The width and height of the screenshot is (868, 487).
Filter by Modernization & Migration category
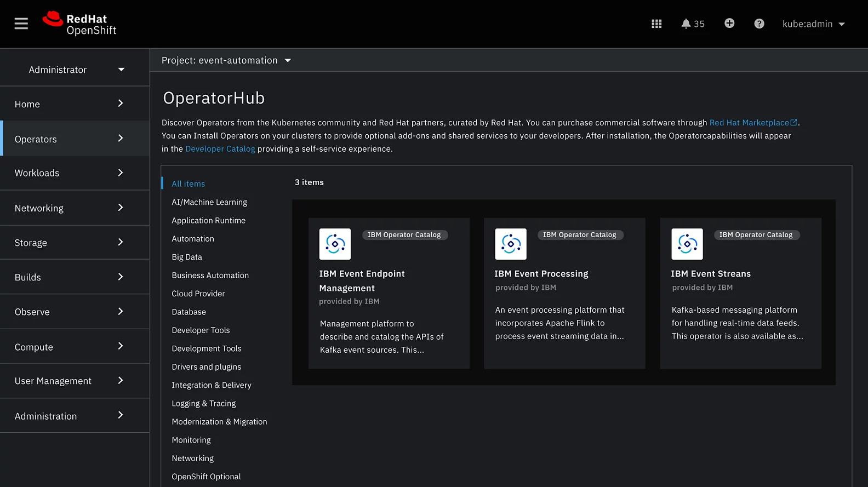[219, 422]
